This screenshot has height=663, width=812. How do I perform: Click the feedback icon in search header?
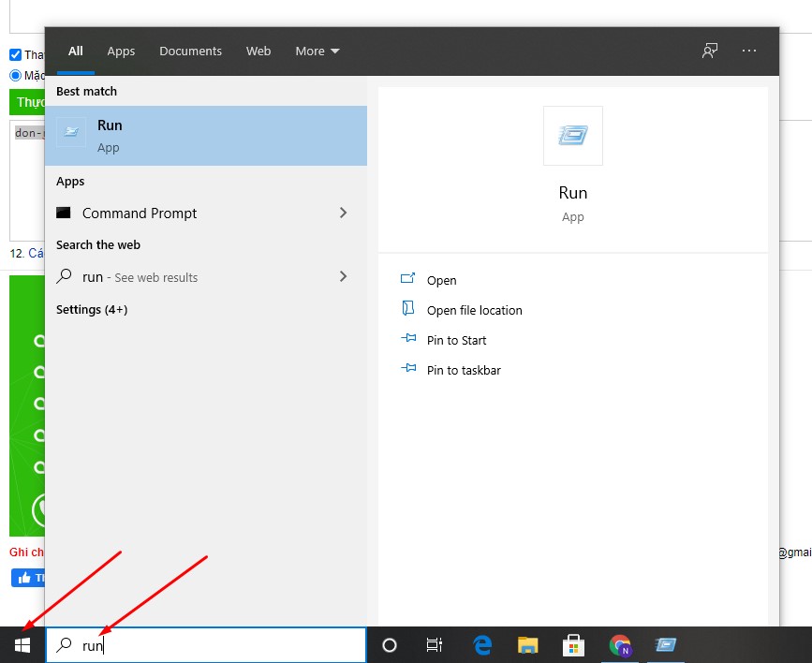(x=710, y=51)
